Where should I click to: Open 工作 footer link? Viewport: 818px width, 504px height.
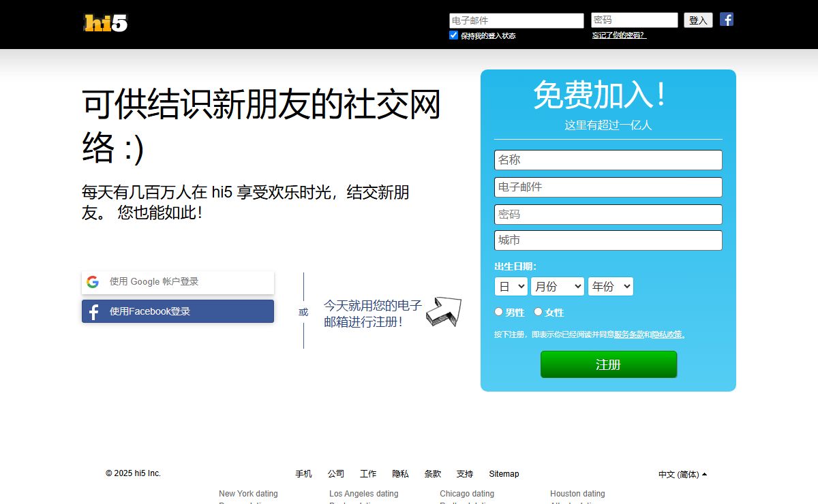tap(368, 474)
